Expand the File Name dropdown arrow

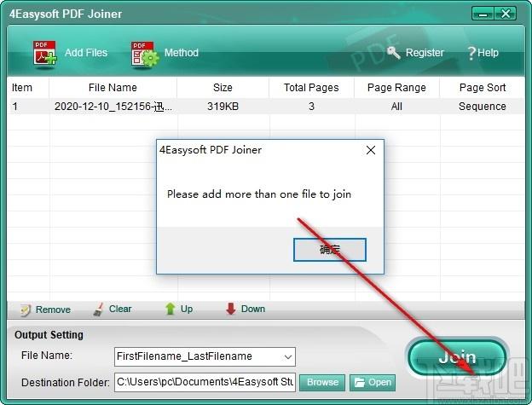pyautogui.click(x=288, y=357)
